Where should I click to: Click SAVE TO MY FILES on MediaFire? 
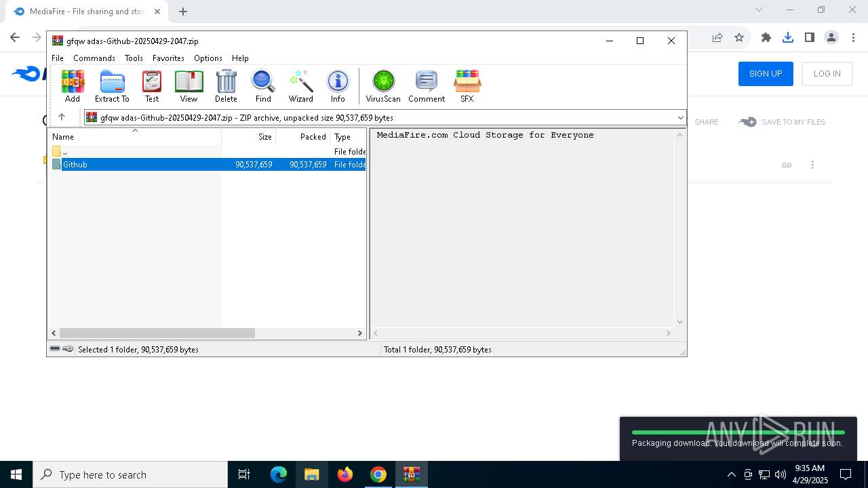click(x=782, y=122)
